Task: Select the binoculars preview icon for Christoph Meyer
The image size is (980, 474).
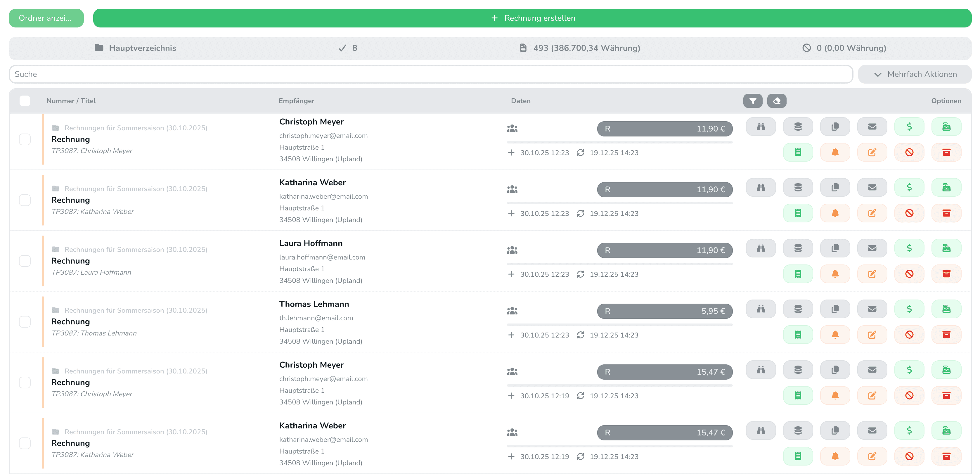Action: (761, 126)
